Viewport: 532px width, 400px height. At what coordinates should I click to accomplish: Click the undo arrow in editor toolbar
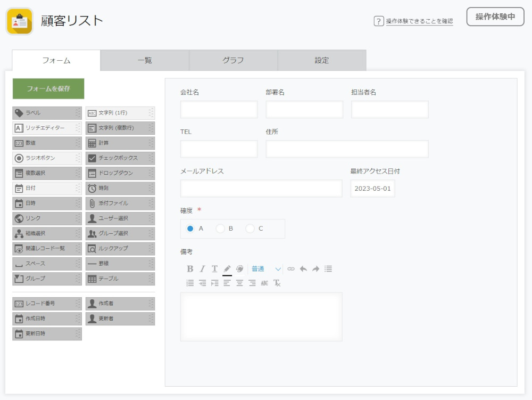tap(303, 269)
